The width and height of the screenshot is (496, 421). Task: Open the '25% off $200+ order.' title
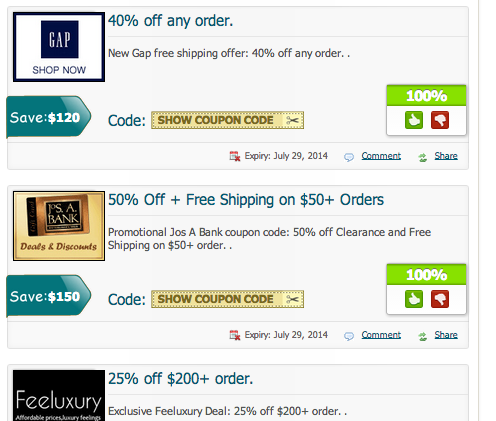pos(180,379)
